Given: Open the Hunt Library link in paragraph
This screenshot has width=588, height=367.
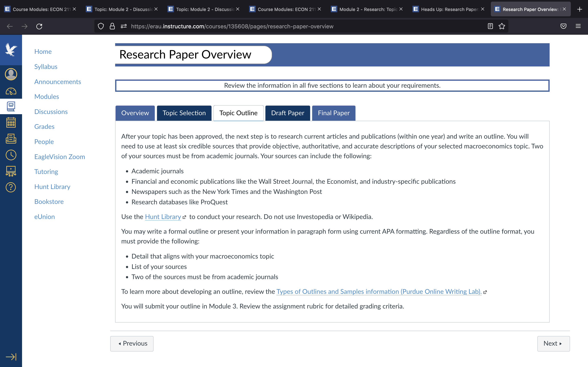Looking at the screenshot, I should coord(163,217).
